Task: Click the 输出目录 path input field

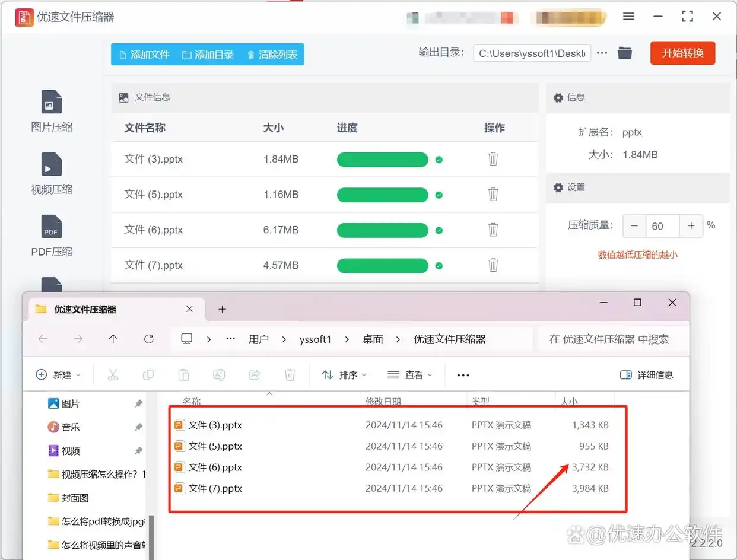Action: [531, 53]
